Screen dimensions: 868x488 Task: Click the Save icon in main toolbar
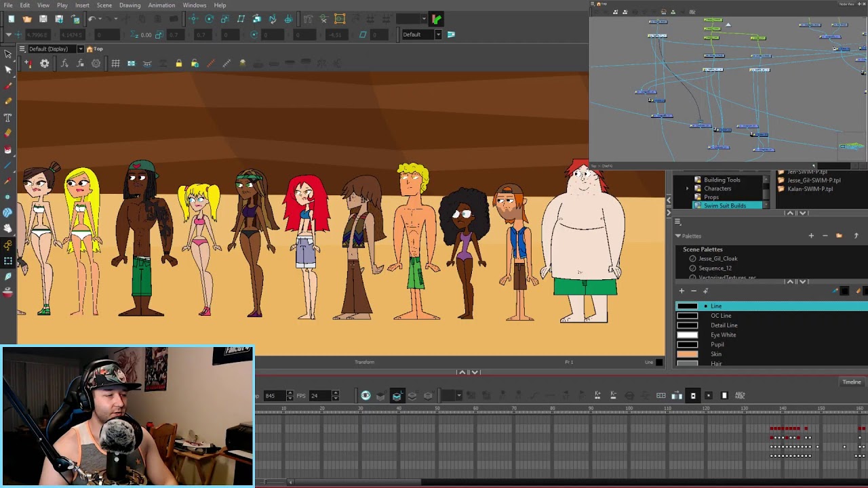pyautogui.click(x=43, y=19)
